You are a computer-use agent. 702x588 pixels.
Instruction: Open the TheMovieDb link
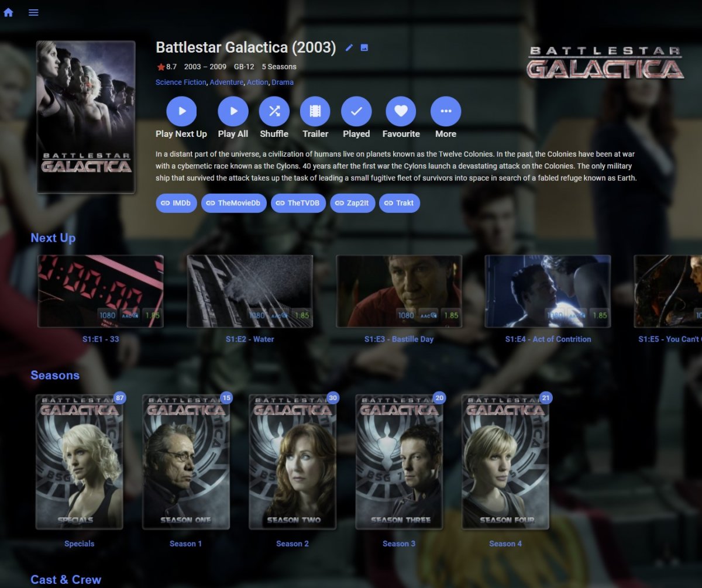click(x=234, y=203)
